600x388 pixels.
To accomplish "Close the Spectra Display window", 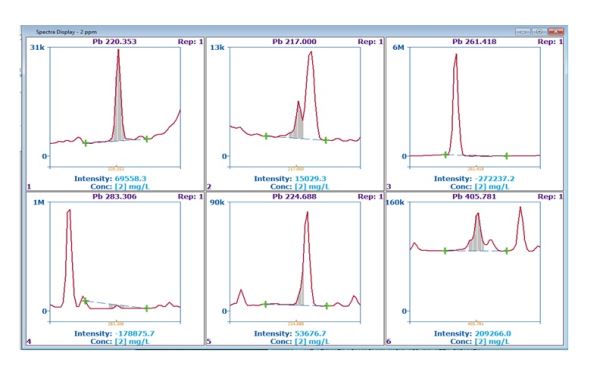I will pos(556,32).
